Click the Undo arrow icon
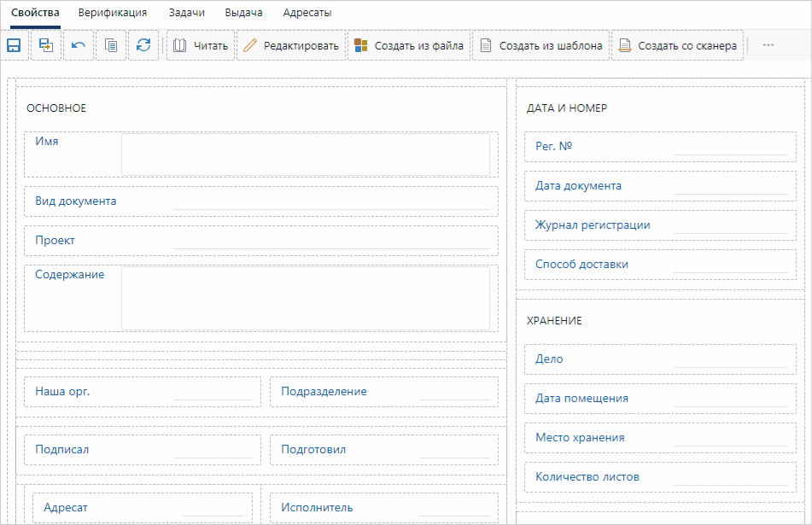The width and height of the screenshot is (812, 525). tap(79, 46)
